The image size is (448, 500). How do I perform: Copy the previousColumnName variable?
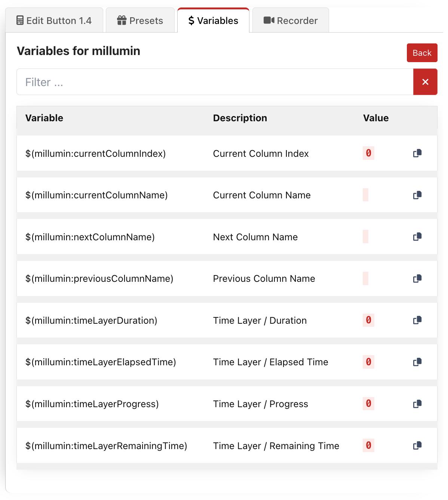tap(417, 278)
